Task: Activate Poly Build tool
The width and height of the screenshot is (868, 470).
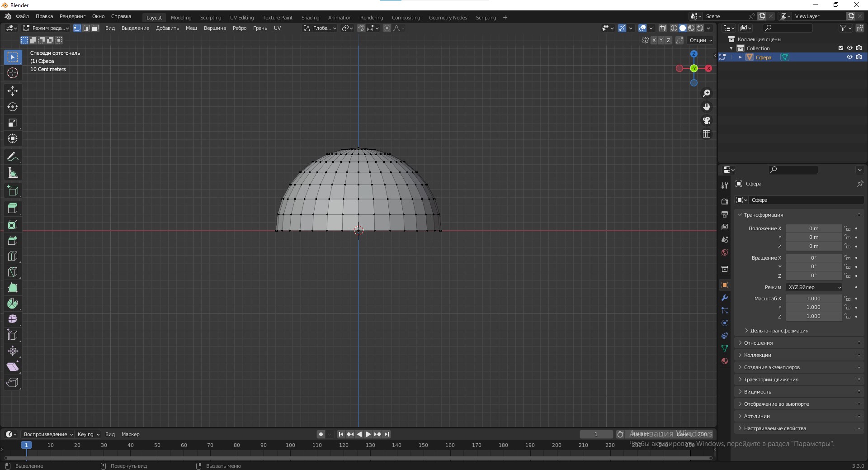Action: pyautogui.click(x=13, y=288)
